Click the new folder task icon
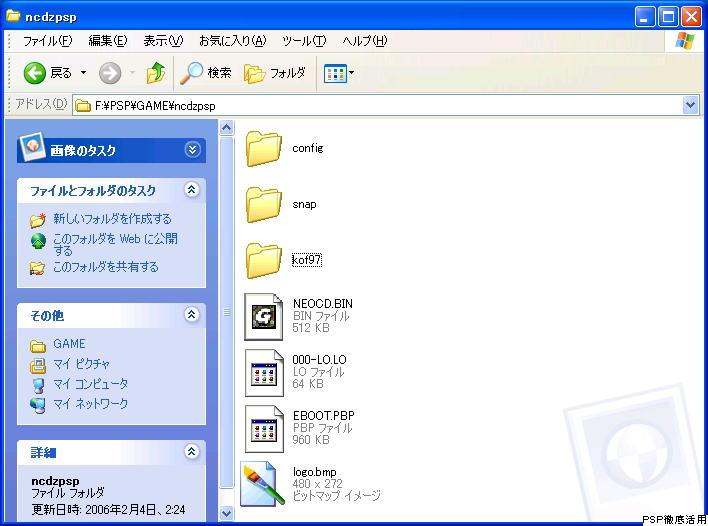 coord(38,220)
